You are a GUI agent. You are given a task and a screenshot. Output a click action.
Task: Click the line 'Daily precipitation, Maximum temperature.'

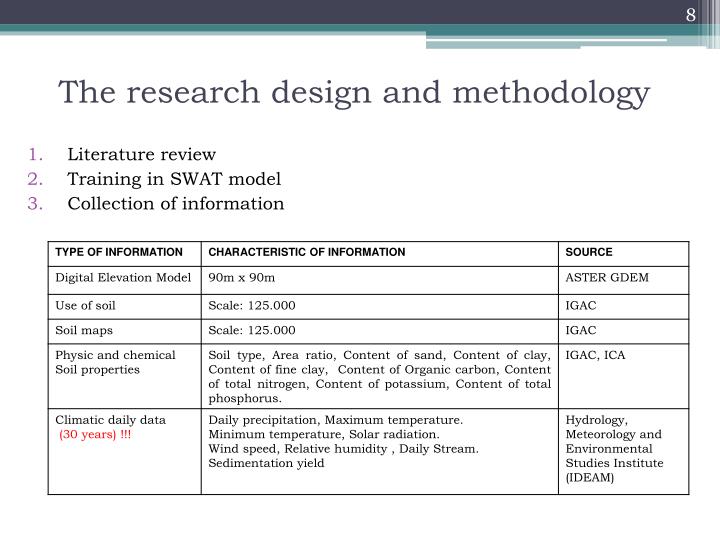point(336,420)
